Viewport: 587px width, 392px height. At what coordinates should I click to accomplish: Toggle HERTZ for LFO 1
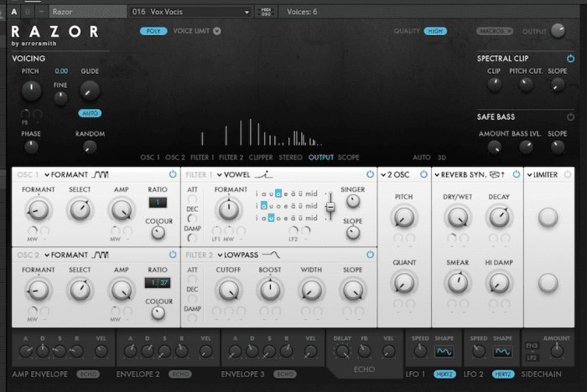(444, 374)
